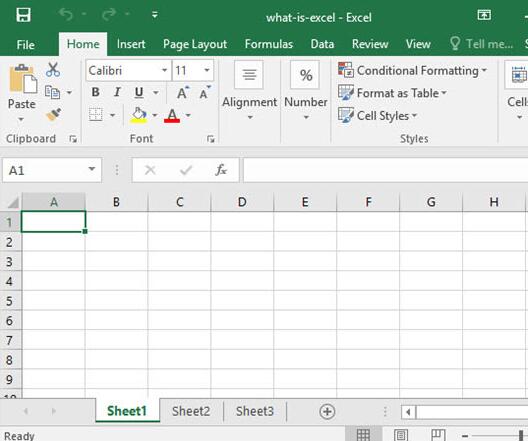This screenshot has width=528, height=441.
Task: Click the previous sheet scroll arrow
Action: (26, 411)
